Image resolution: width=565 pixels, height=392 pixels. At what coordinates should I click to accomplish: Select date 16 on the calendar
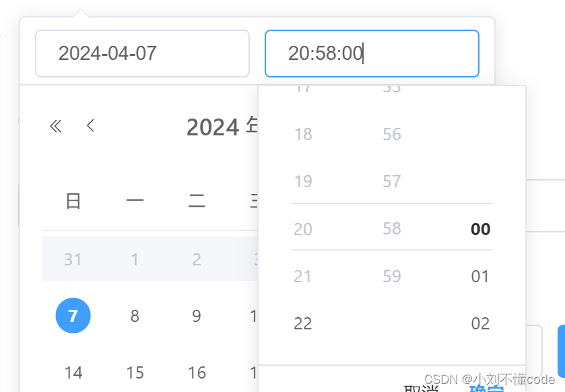coord(196,372)
